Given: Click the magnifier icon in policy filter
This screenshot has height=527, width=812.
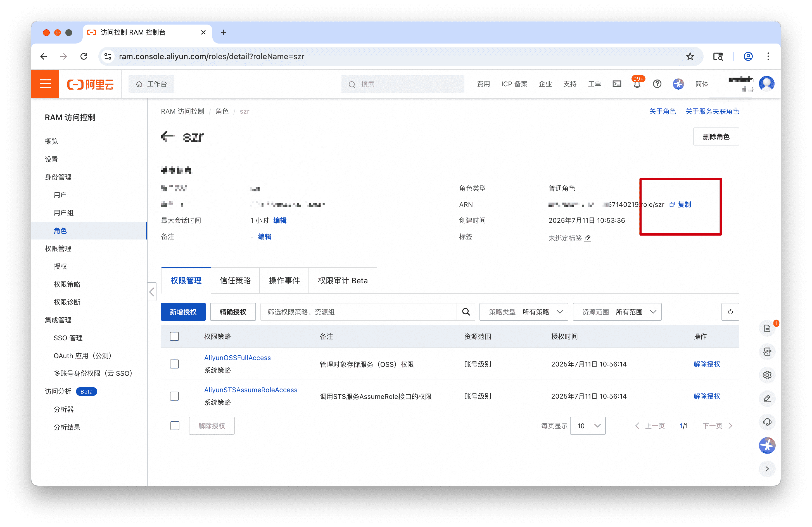Looking at the screenshot, I should coord(466,312).
